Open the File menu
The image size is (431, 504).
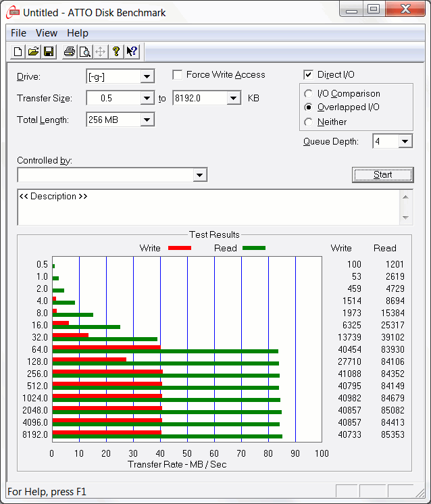[x=18, y=33]
